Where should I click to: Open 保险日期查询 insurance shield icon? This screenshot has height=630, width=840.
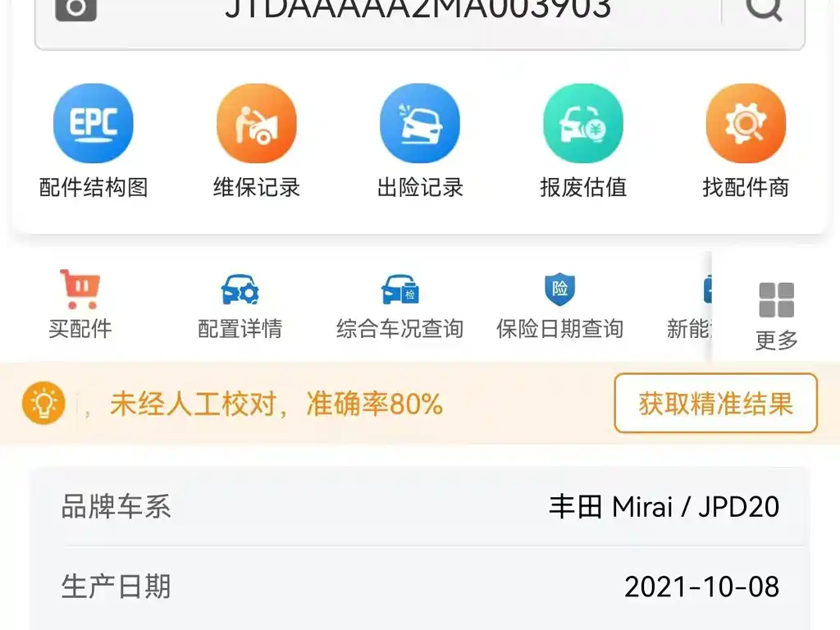pos(559,290)
